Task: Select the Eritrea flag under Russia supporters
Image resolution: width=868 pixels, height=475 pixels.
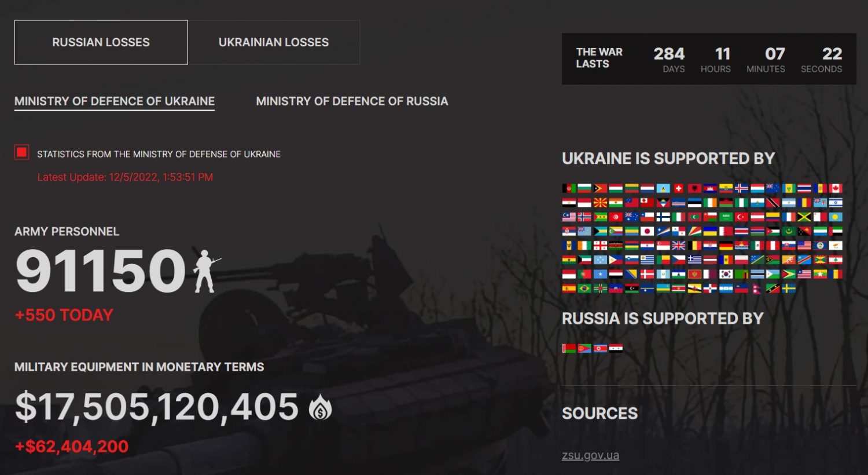Action: [x=584, y=348]
